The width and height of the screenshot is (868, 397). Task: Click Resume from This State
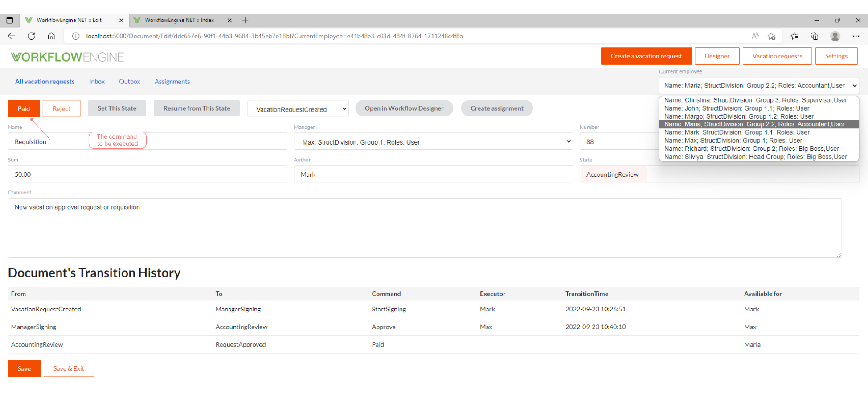197,108
